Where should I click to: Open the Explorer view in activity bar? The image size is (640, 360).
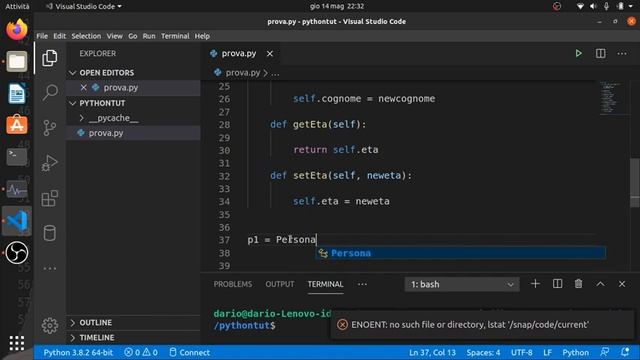tap(50, 58)
